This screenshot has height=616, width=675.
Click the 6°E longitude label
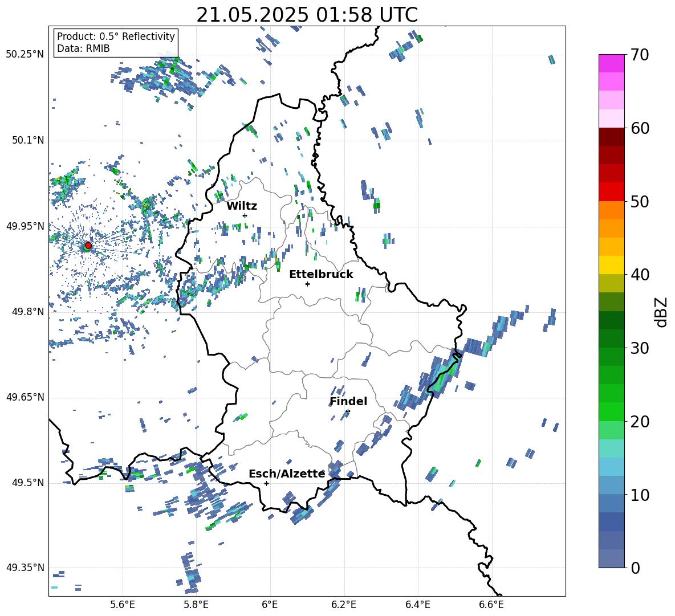[x=270, y=605]
